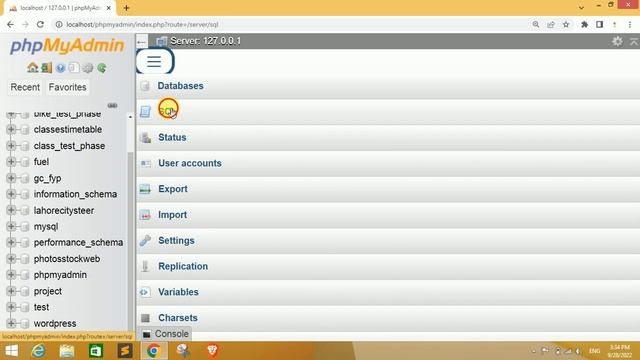Click the Status menu icon
This screenshot has width=640, height=360.
click(x=145, y=137)
